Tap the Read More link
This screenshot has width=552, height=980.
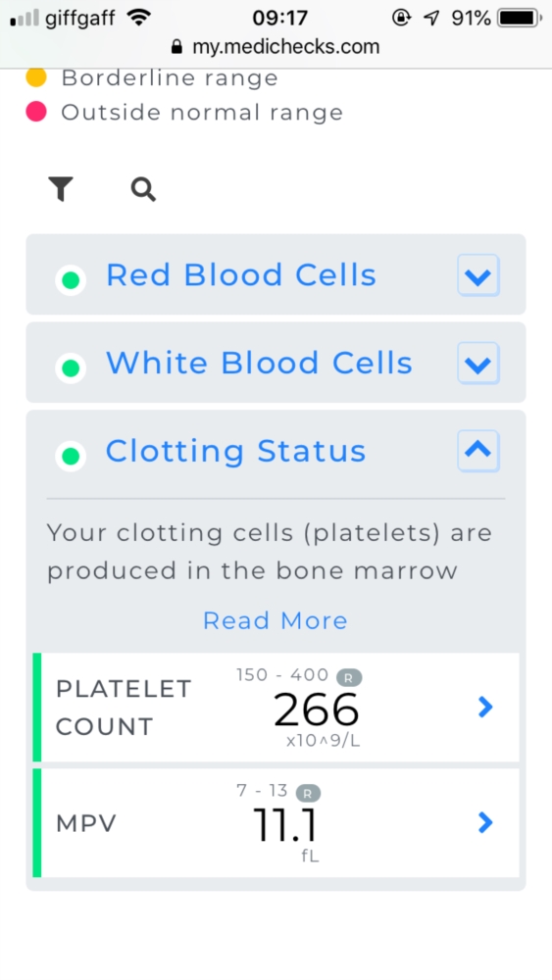(276, 620)
